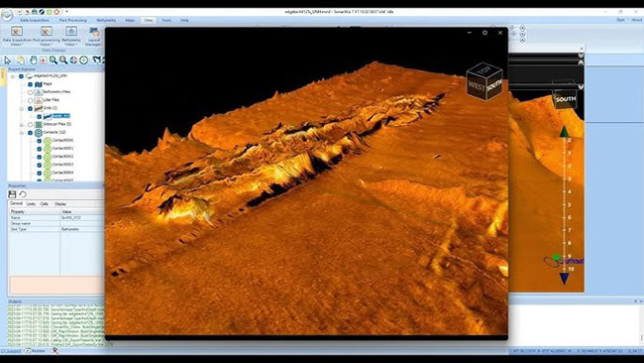Open the Layout Manager
The height and width of the screenshot is (363, 644).
(94, 37)
